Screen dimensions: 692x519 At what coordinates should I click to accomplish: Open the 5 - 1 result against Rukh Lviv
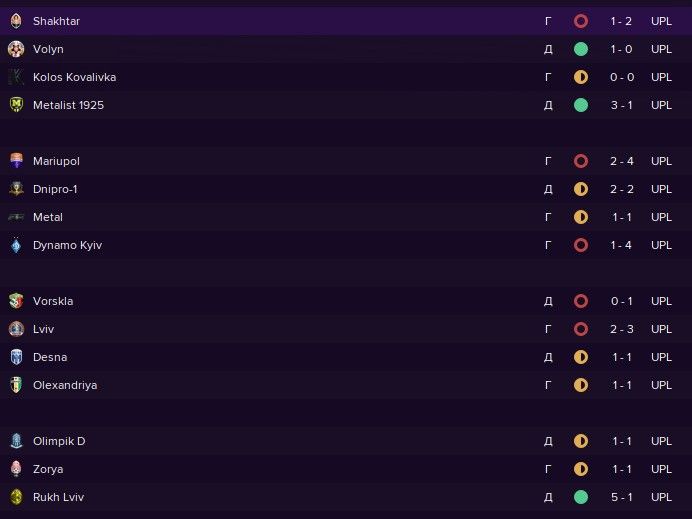[x=620, y=497]
